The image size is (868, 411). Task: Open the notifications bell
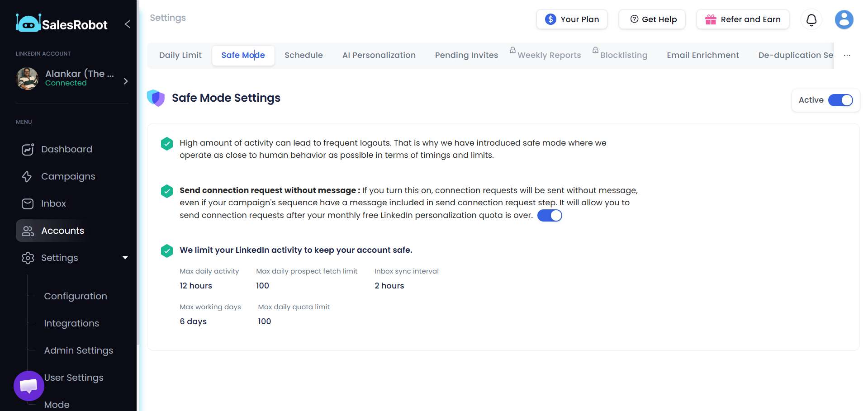[811, 19]
